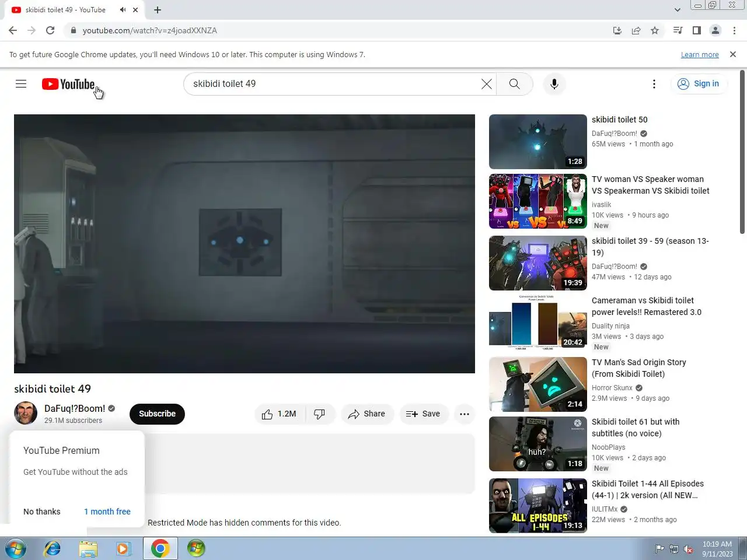Open DaFuq!?Boom! channel avatar
Viewport: 747px width, 560px height.
pos(26,414)
